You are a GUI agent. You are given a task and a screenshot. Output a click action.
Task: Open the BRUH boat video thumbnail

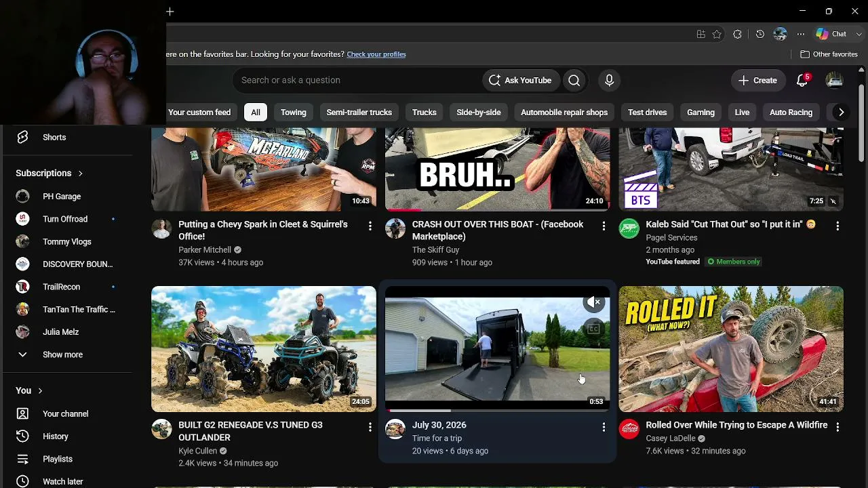click(x=498, y=169)
